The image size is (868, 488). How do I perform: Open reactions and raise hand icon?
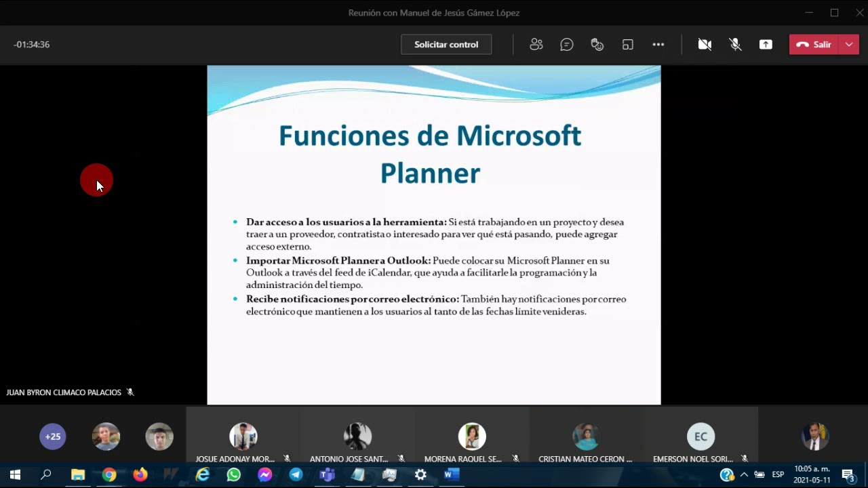tap(597, 45)
